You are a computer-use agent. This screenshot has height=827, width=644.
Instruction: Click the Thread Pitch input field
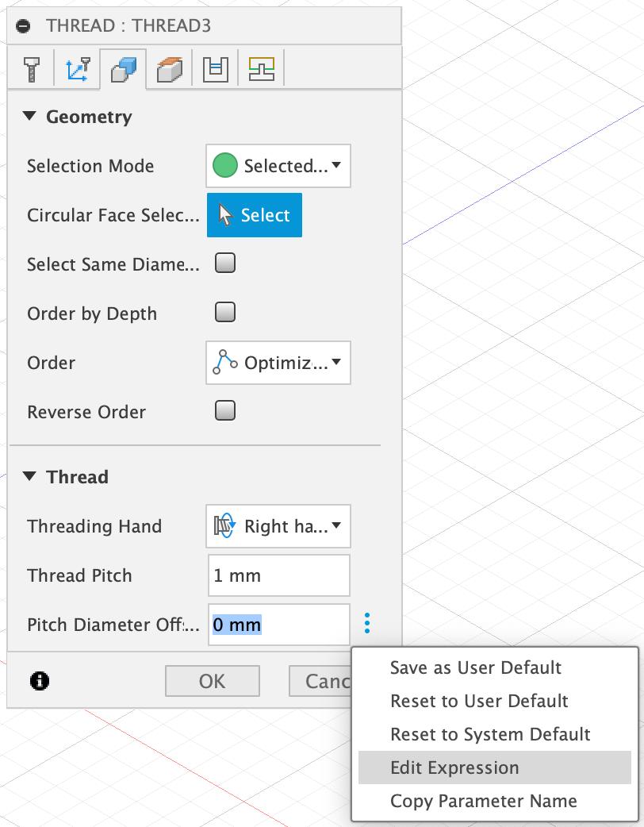point(279,575)
